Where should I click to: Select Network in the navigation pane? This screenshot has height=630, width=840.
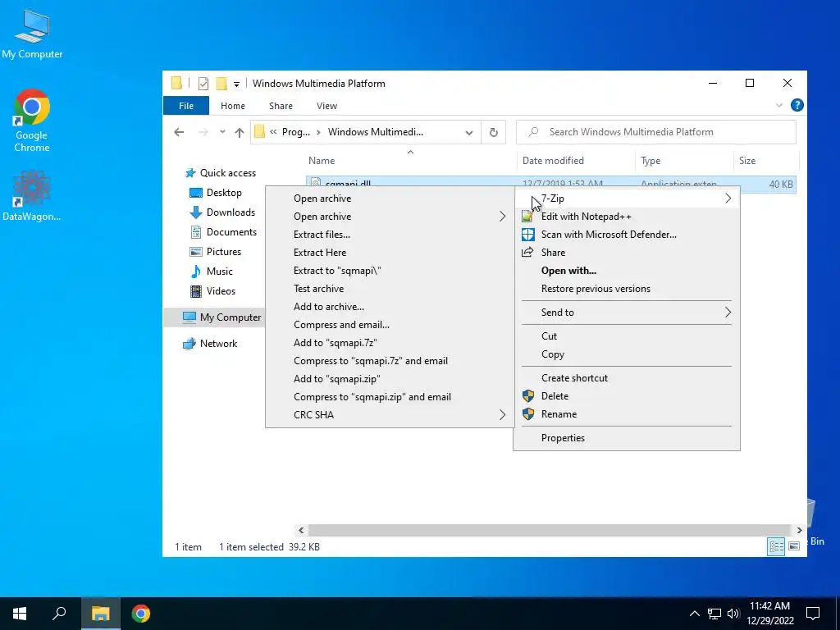coord(211,344)
